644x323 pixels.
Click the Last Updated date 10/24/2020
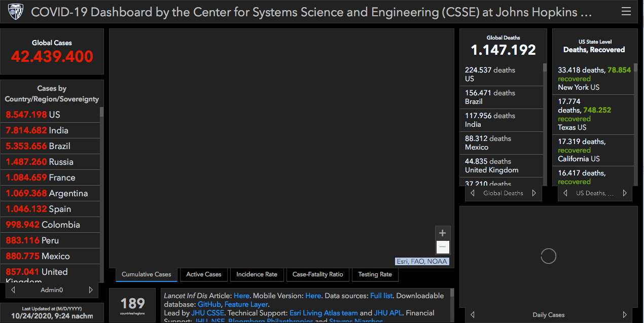tap(52, 317)
